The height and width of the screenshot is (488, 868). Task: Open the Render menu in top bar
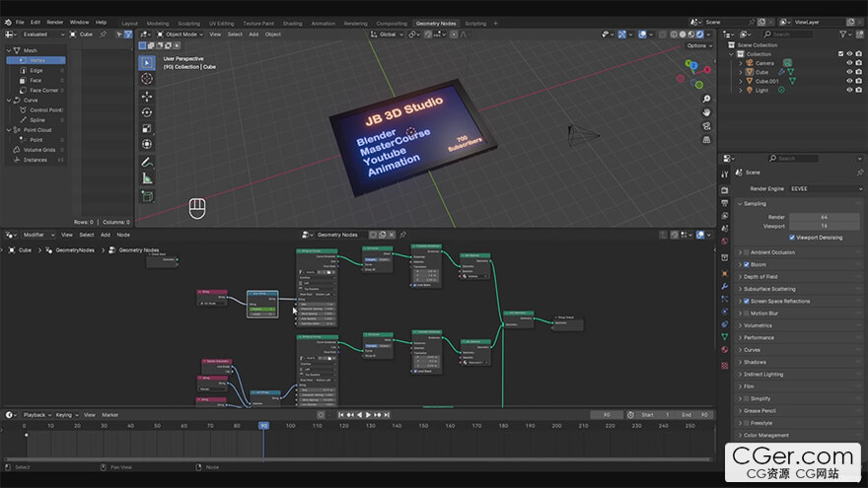coord(55,22)
